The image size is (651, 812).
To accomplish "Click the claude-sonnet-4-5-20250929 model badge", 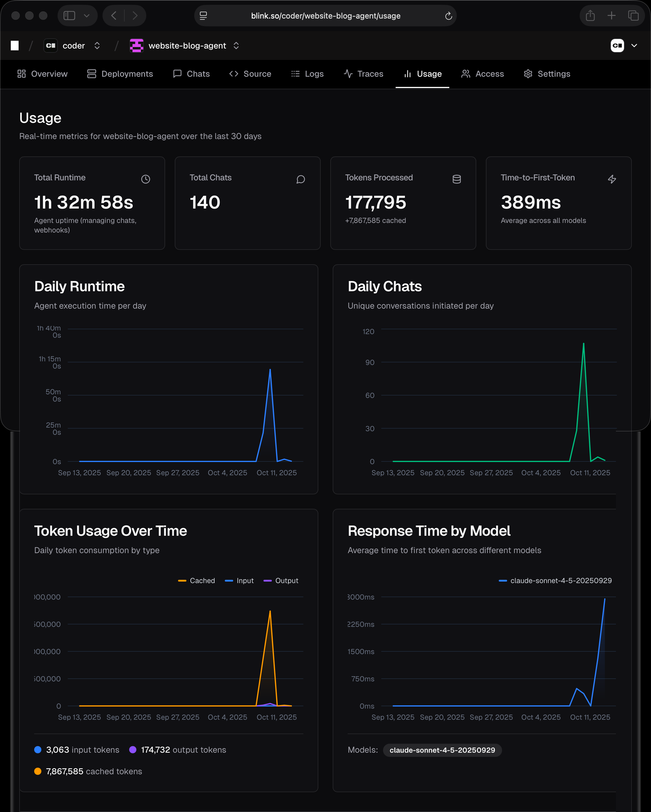I will coord(442,750).
